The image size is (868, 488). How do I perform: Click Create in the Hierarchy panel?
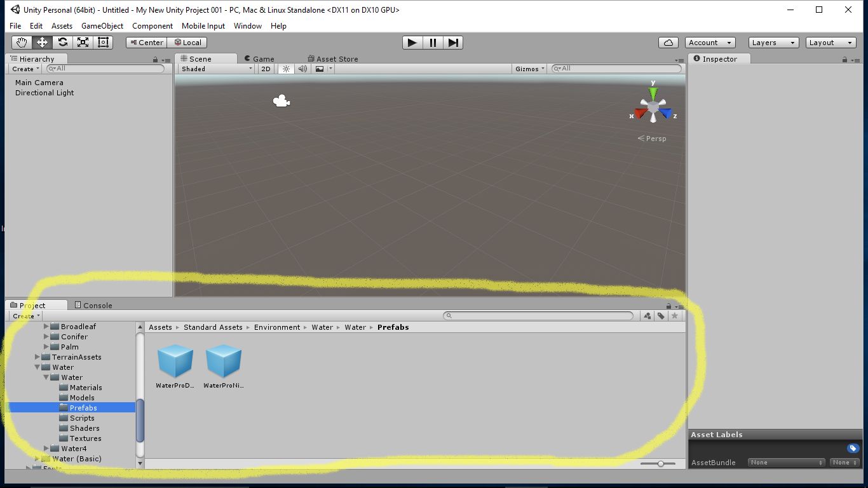point(23,69)
